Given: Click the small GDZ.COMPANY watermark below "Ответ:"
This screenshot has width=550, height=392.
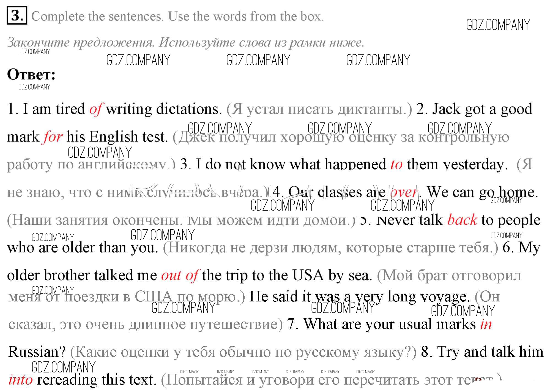Looking at the screenshot, I should click(34, 87).
